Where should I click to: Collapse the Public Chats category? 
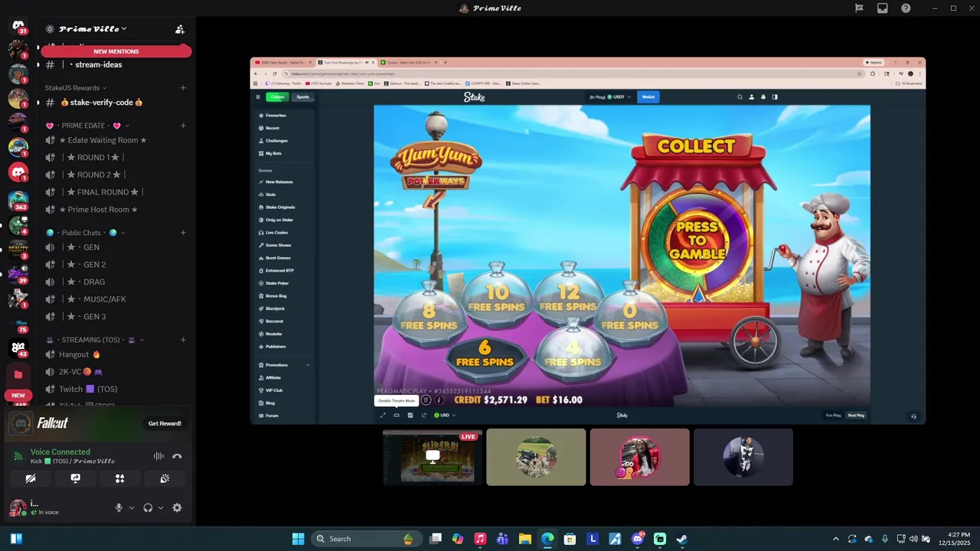pos(85,233)
